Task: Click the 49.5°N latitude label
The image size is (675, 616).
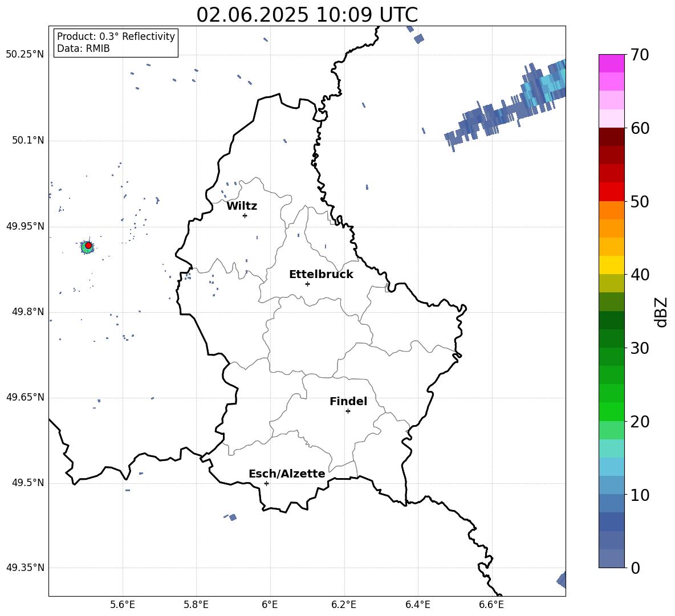Action: coord(28,483)
